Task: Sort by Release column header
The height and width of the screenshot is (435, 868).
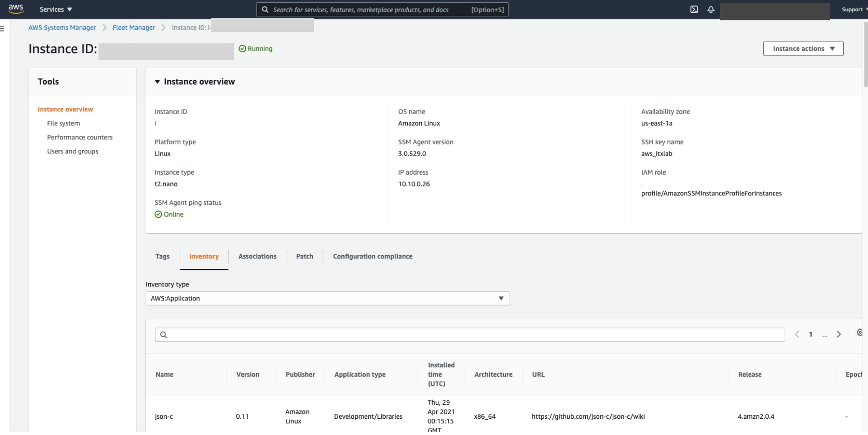Action: point(750,375)
